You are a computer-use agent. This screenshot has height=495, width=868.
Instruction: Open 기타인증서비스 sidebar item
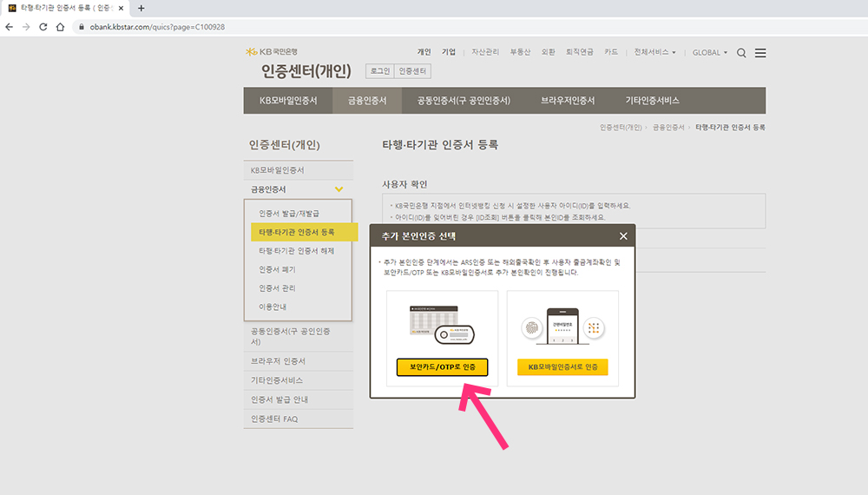[299, 380]
